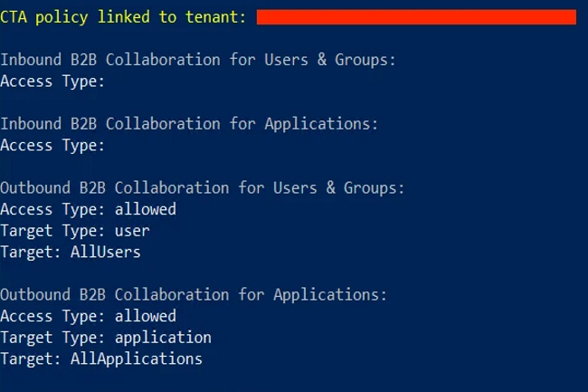Click empty Access Type under Inbound Applications
The width and height of the screenshot is (588, 392).
tap(52, 145)
